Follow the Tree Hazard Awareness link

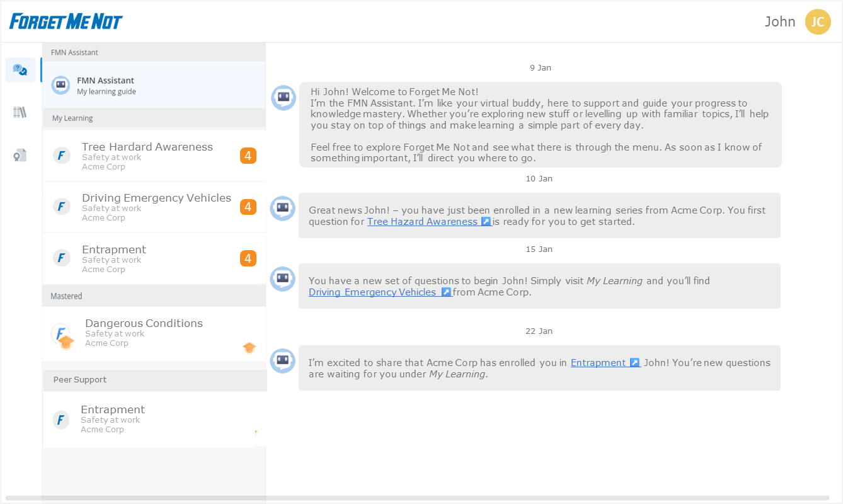point(428,222)
